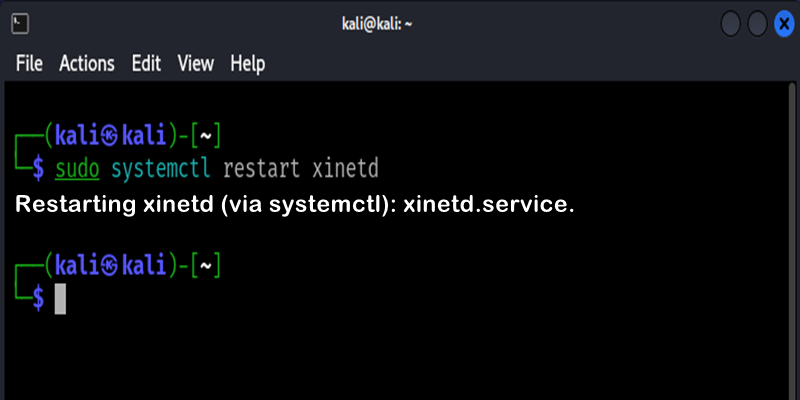Click the xinetd argument in the typed command
Viewport: 800px width, 400px height.
346,167
